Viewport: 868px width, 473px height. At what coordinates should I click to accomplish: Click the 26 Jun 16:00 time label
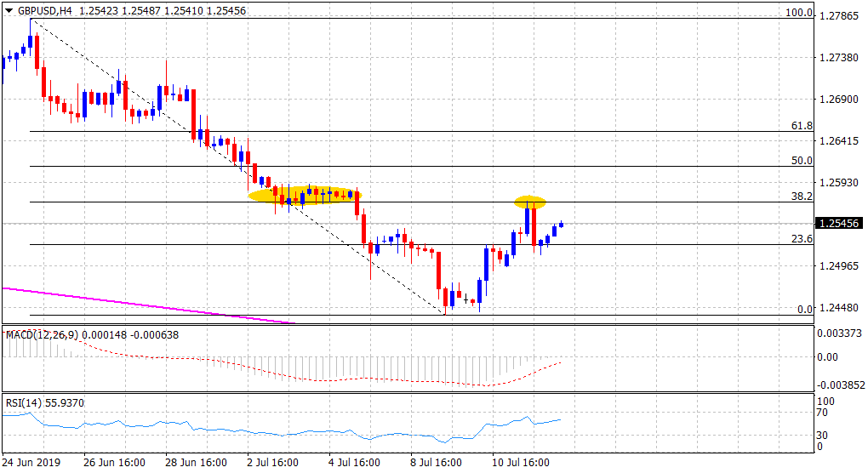[x=115, y=462]
